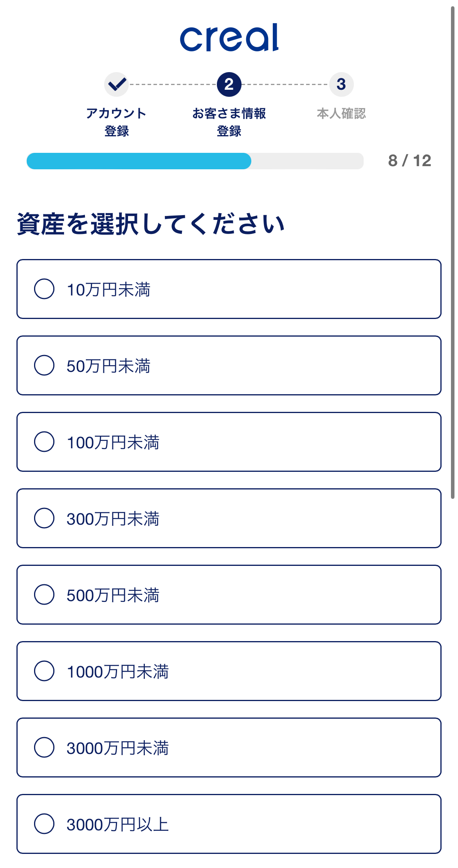Select the 3000万円以上 radio button

tap(44, 824)
